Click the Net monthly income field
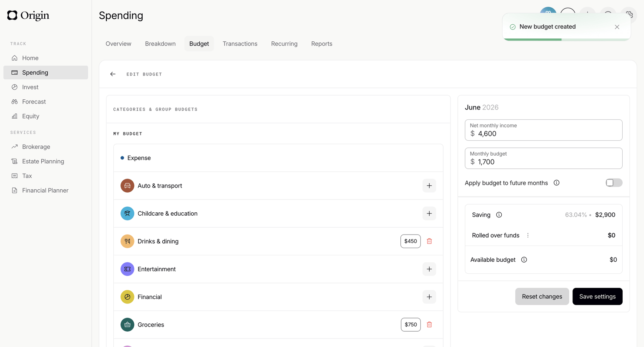The width and height of the screenshot is (644, 347). [543, 130]
